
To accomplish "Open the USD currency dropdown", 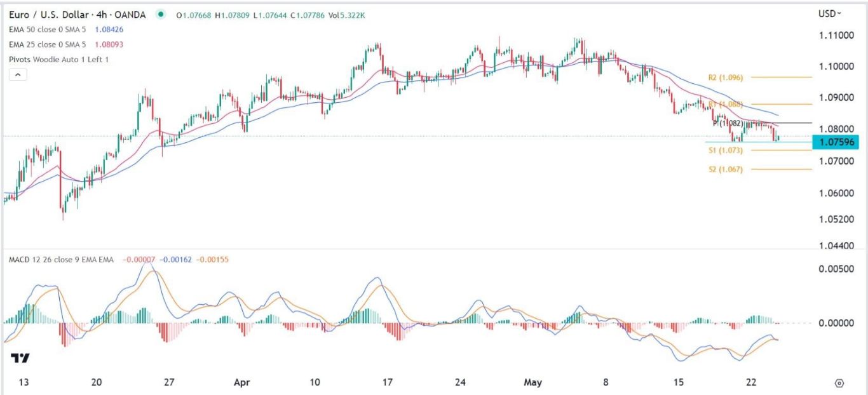I will coord(830,13).
